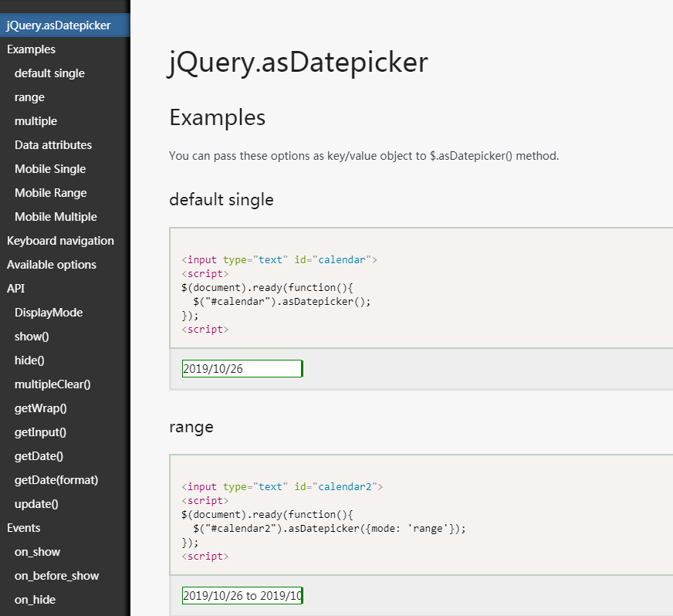Open the jQuery.asDatepicker sidebar heading
Viewport: 673px width, 616px height.
[x=59, y=25]
